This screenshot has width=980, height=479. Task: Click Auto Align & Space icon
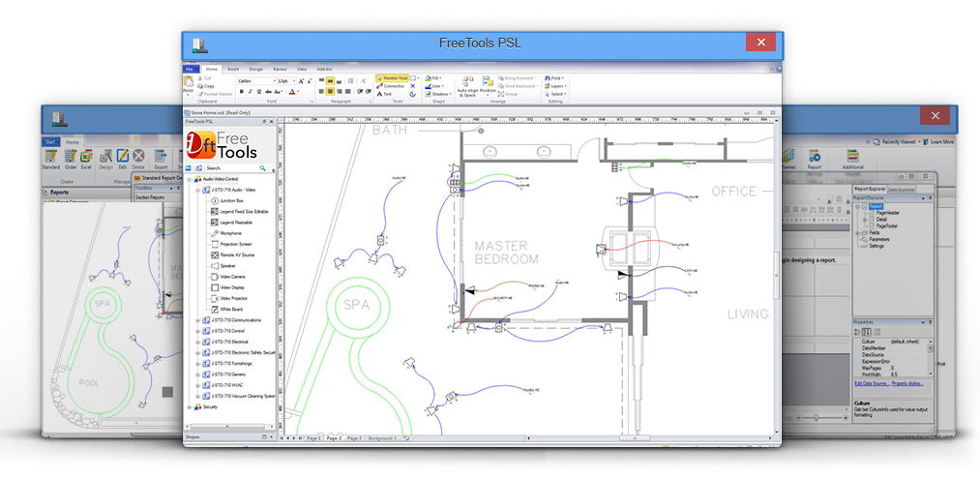tap(467, 86)
